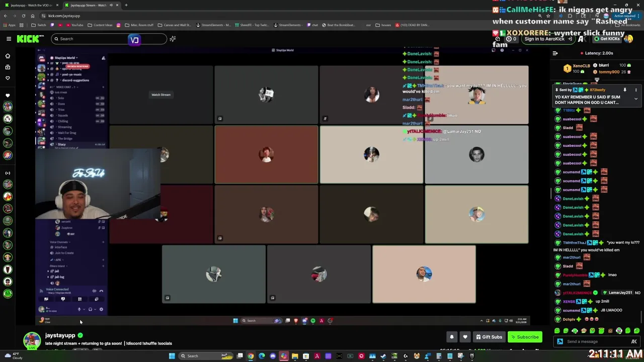Open Kick sidebar Browse icon
The height and width of the screenshot is (362, 644).
[x=8, y=67]
